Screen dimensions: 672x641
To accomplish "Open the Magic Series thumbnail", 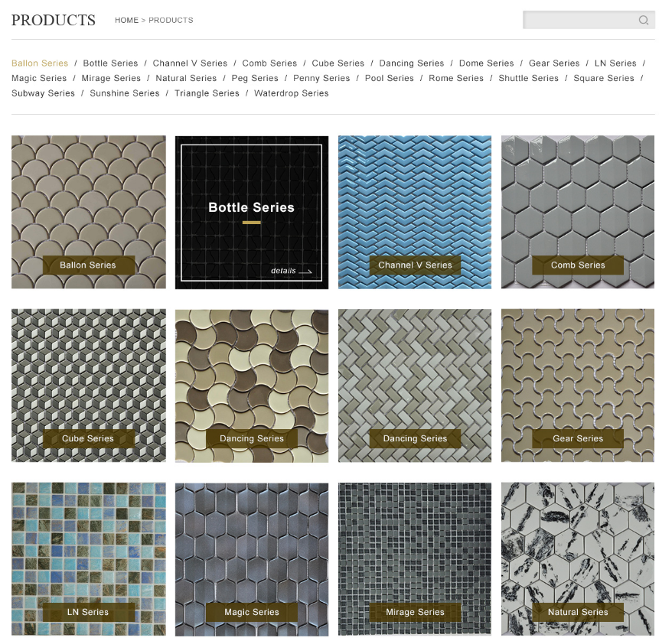I will click(252, 559).
